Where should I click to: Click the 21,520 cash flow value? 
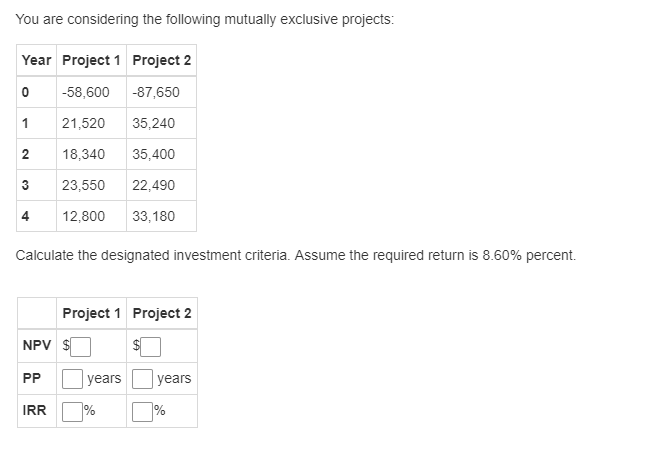[x=83, y=123]
